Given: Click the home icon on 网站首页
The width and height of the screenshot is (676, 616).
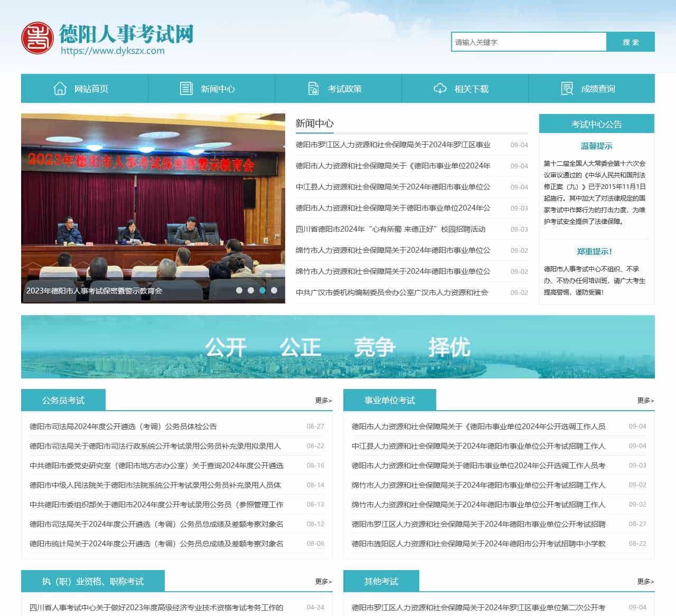Looking at the screenshot, I should point(59,88).
